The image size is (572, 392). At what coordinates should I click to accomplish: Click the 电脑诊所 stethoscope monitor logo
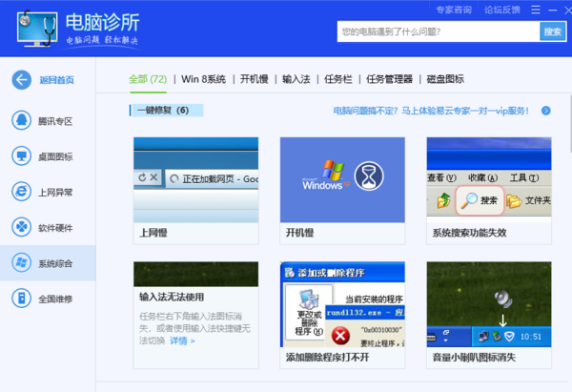click(37, 29)
